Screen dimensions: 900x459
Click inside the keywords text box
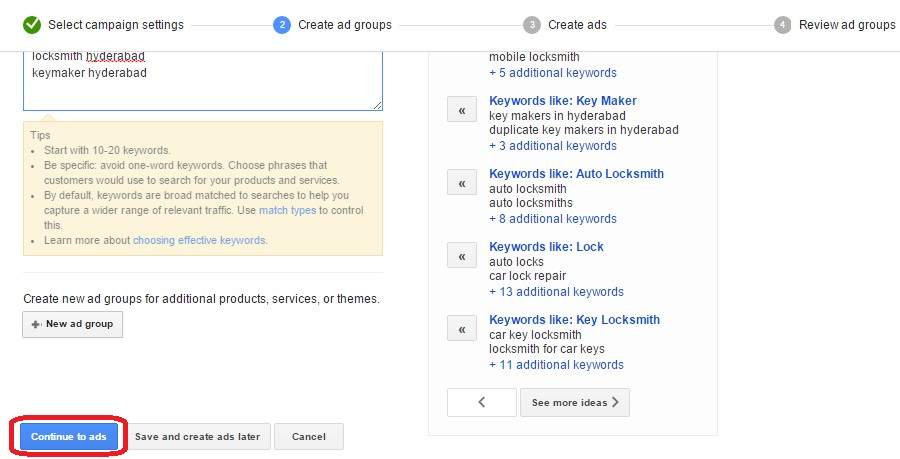[x=202, y=87]
